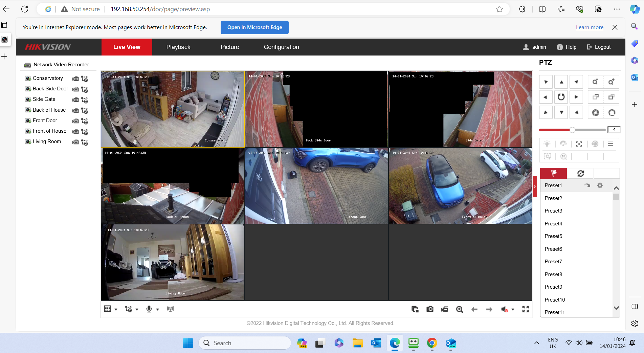Toggle Conservatory camera recording icon
The width and height of the screenshot is (644, 353).
pyautogui.click(x=75, y=79)
